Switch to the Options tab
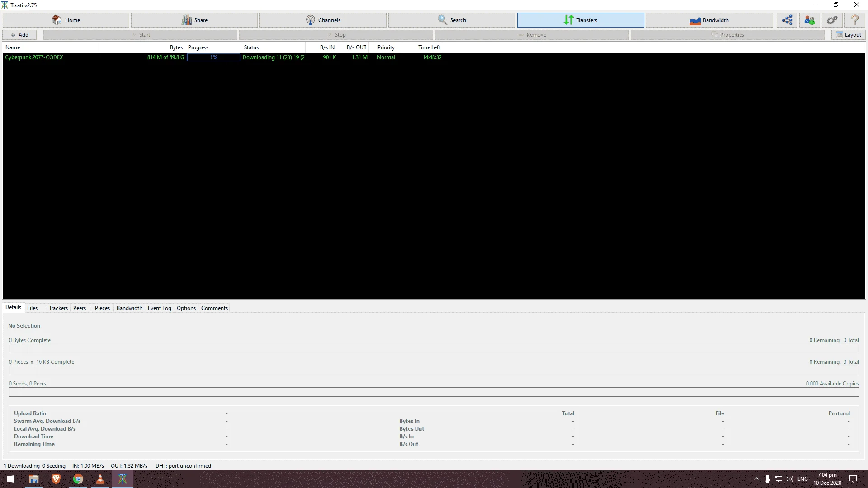The image size is (868, 488). pyautogui.click(x=186, y=308)
